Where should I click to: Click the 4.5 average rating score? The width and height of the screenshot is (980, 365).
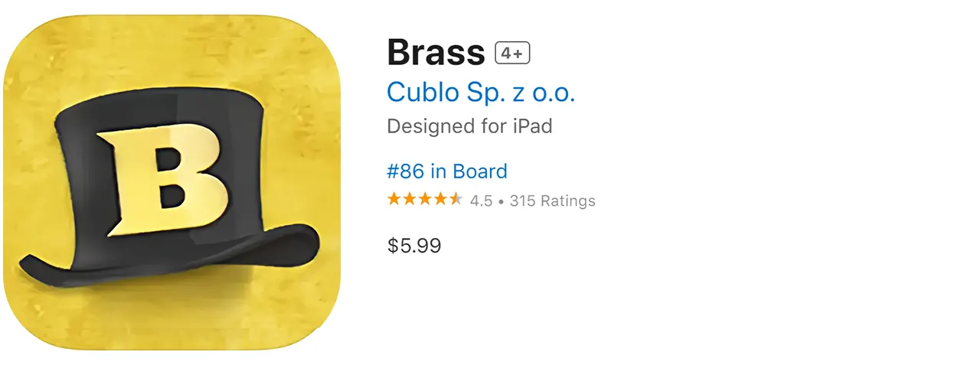click(481, 201)
